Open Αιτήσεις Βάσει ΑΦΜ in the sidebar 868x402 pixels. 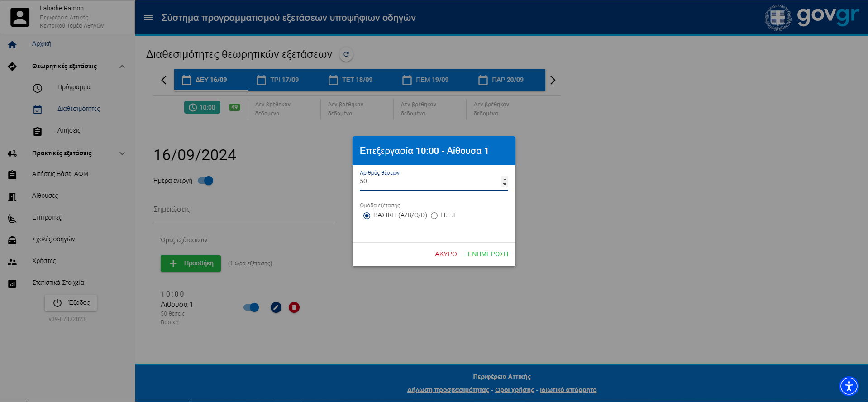[x=60, y=174]
